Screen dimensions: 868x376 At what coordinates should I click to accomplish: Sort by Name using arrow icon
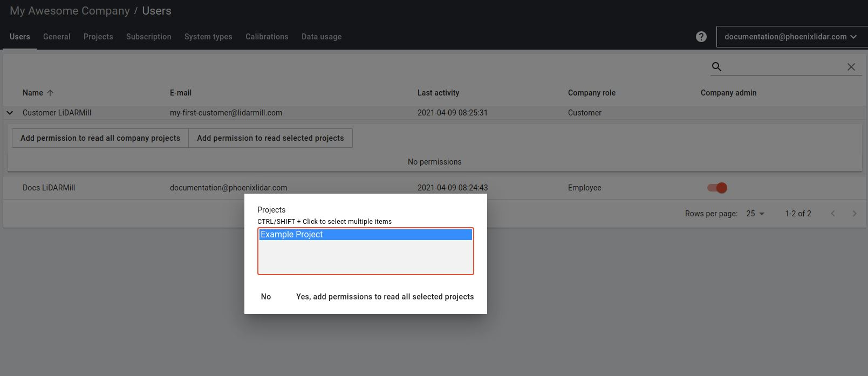pos(50,93)
